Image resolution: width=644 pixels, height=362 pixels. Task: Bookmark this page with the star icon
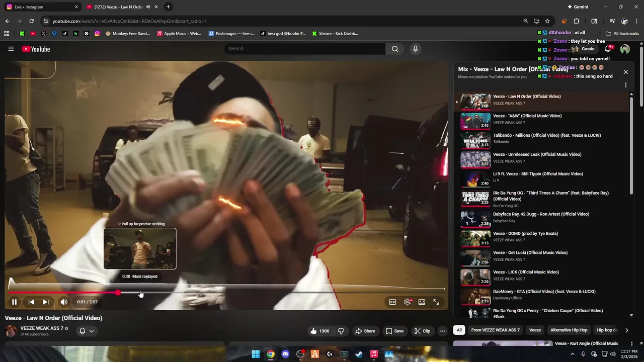pos(547,21)
